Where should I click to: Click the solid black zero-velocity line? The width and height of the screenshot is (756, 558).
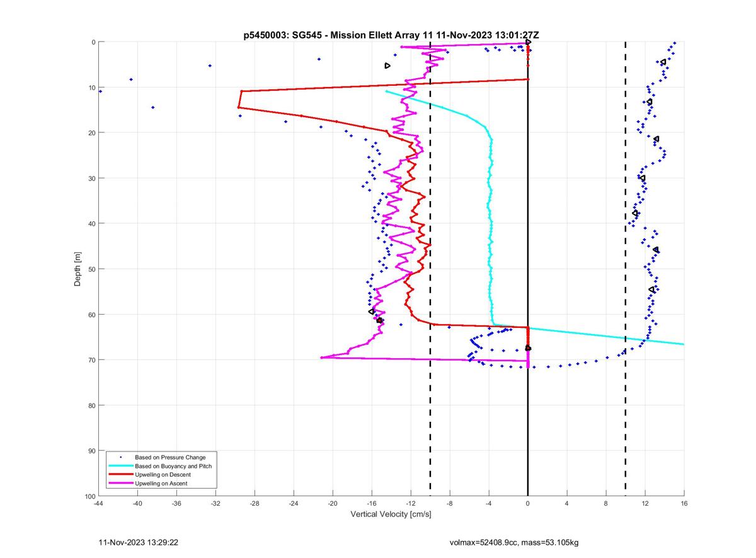528,269
